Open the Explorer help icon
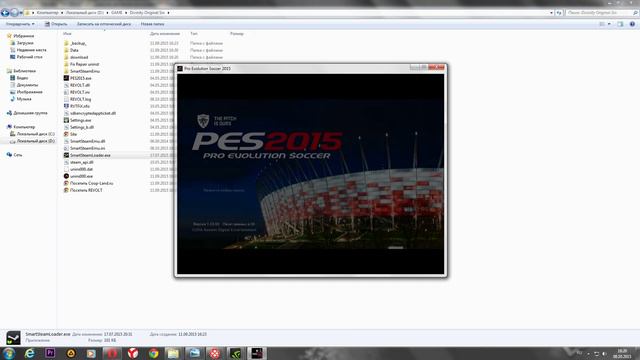Viewport: 640px width, 360px height. click(632, 24)
